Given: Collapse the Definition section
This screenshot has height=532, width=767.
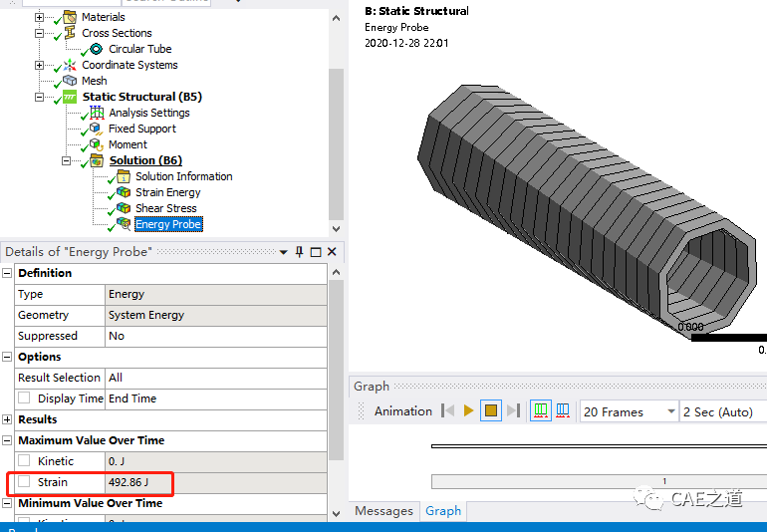Looking at the screenshot, I should [7, 273].
